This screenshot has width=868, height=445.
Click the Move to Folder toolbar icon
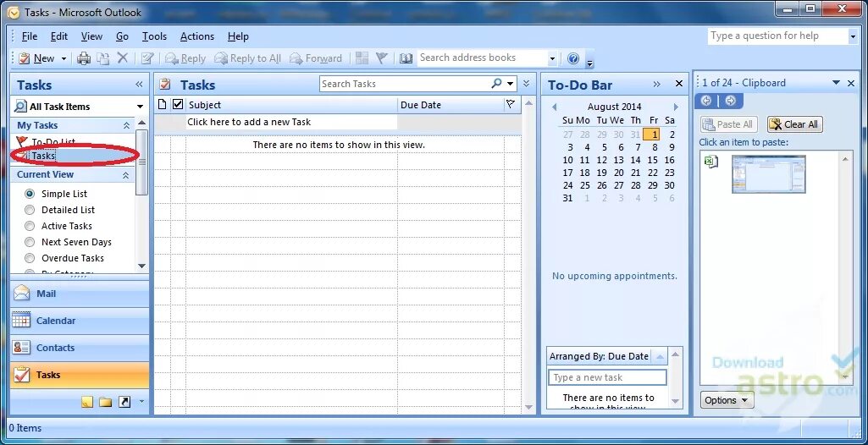103,58
